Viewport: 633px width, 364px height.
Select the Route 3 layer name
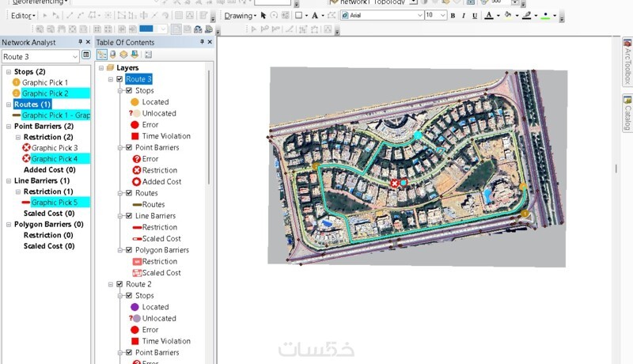[138, 79]
